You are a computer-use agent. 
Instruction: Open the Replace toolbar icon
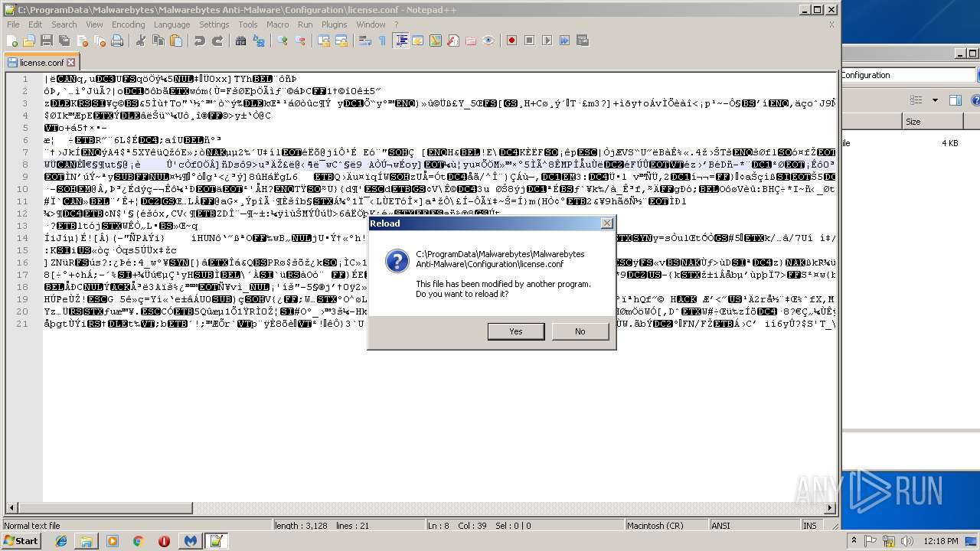259,41
